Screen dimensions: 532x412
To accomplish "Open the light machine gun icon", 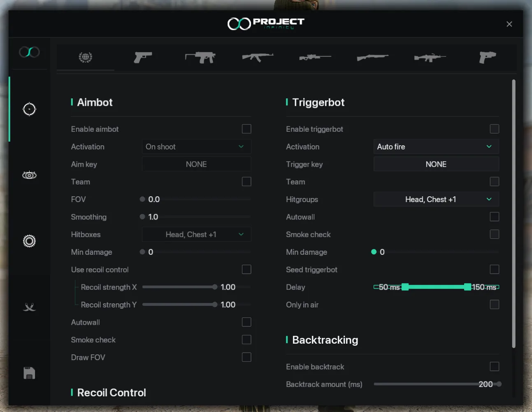I will (x=430, y=57).
